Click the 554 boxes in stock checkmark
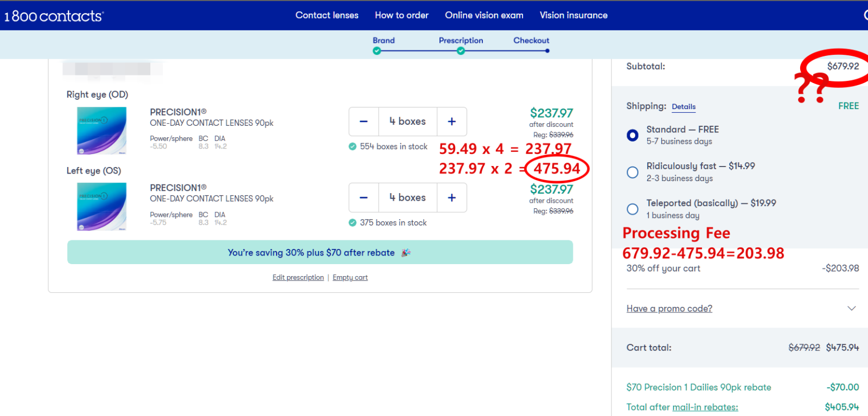Image resolution: width=868 pixels, height=416 pixels. point(353,146)
